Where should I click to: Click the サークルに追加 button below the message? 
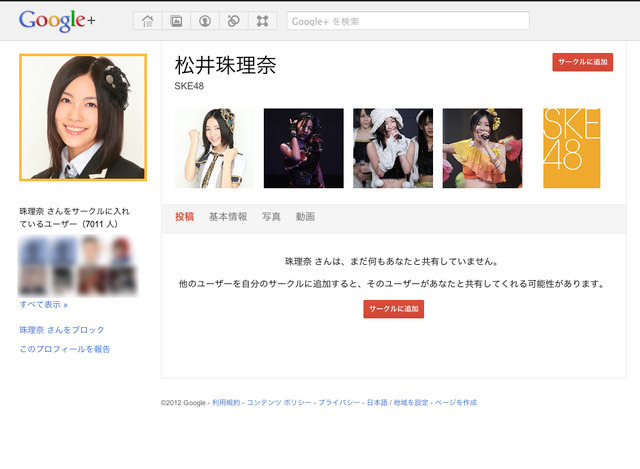[394, 309]
